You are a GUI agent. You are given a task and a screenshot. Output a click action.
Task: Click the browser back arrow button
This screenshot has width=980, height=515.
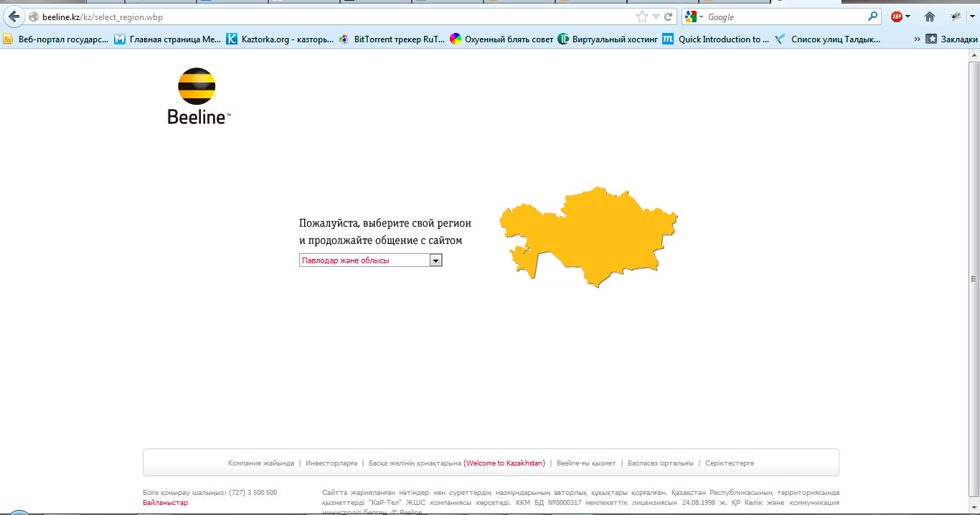click(x=14, y=16)
